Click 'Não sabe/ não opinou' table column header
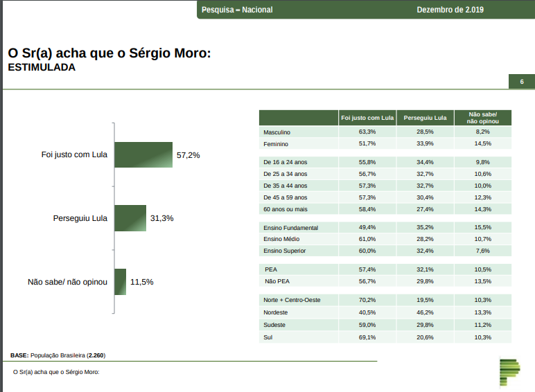Screen dimensions: 535x392 pyautogui.click(x=483, y=118)
